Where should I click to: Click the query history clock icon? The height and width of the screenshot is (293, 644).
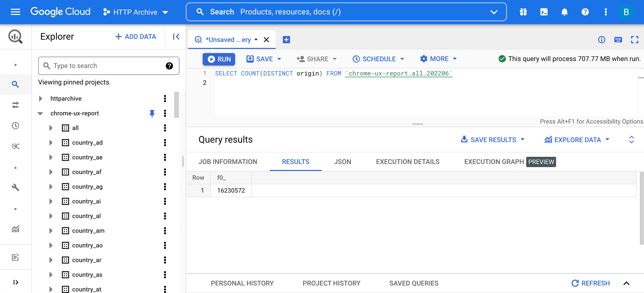(x=16, y=126)
